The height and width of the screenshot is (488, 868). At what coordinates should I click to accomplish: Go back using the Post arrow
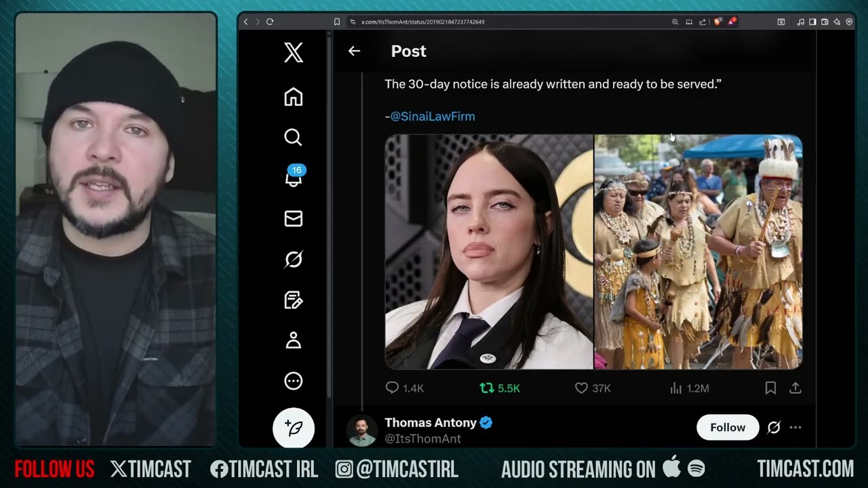354,51
